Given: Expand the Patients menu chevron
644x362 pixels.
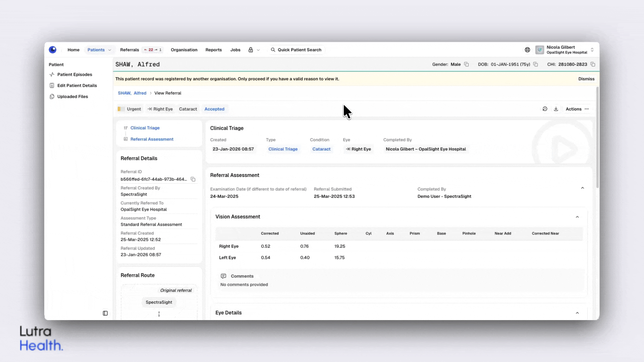Looking at the screenshot, I should (x=110, y=50).
